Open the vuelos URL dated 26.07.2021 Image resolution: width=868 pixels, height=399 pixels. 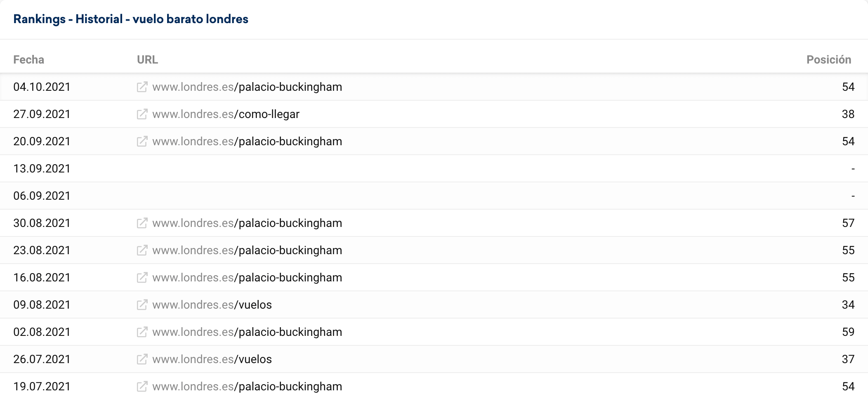(x=212, y=359)
